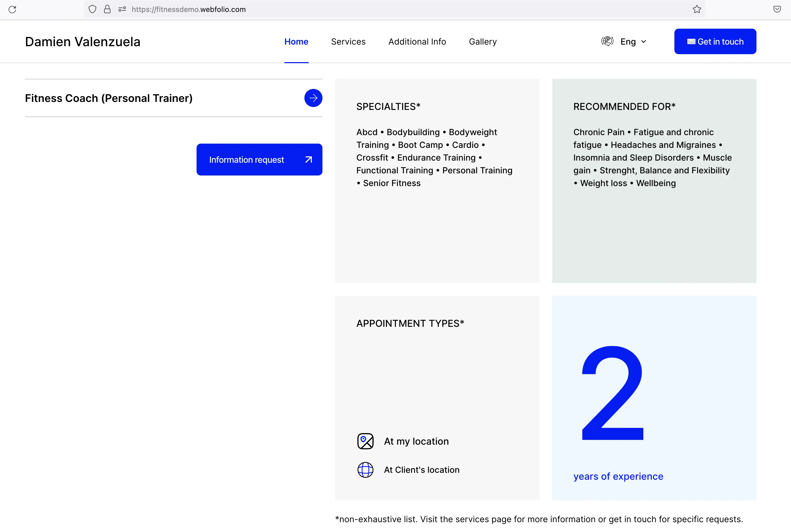Click the Damien Valenzuela site title
This screenshot has height=532, width=791.
(83, 41)
